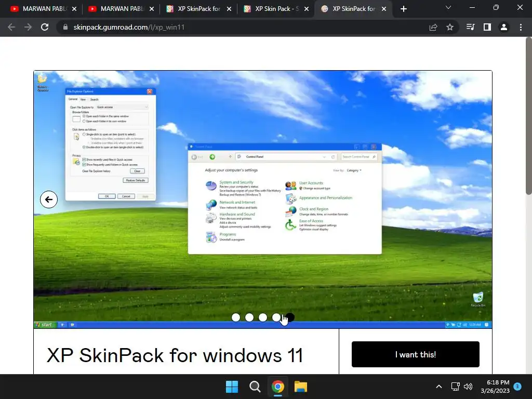Select the black active carousel dot
This screenshot has height=399, width=532.
point(291,317)
